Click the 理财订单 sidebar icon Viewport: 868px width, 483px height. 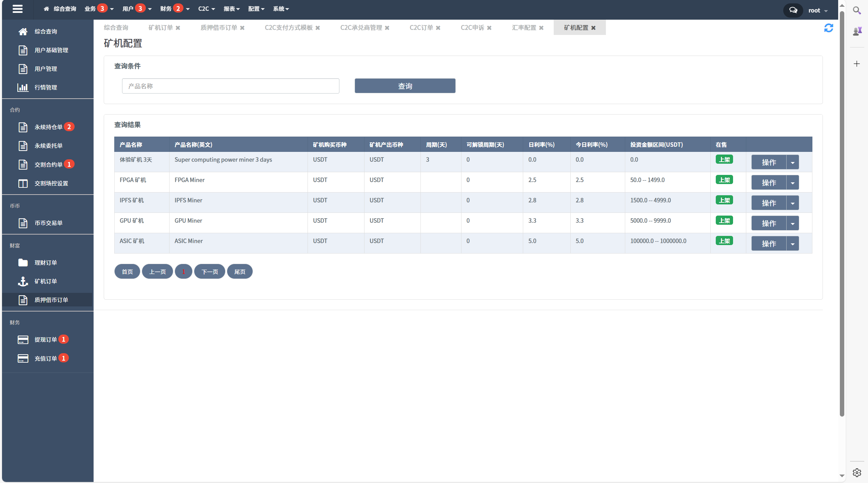pos(23,262)
